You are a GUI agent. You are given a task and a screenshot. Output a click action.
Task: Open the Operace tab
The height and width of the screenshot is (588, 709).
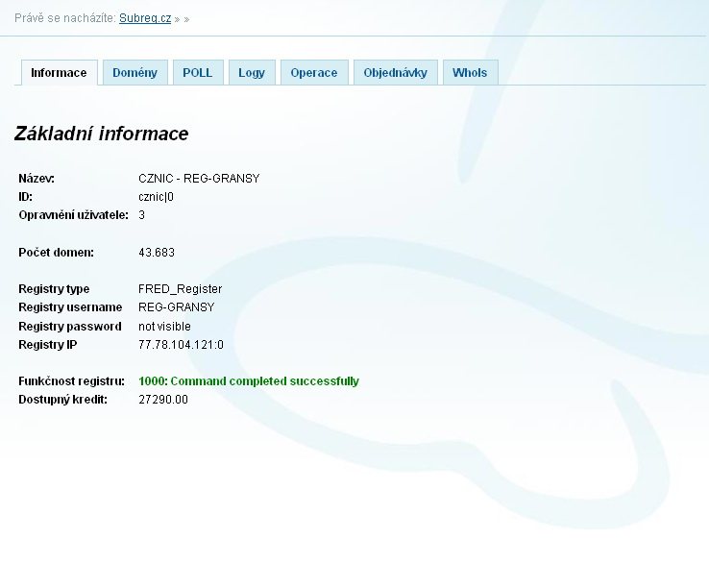pos(314,73)
